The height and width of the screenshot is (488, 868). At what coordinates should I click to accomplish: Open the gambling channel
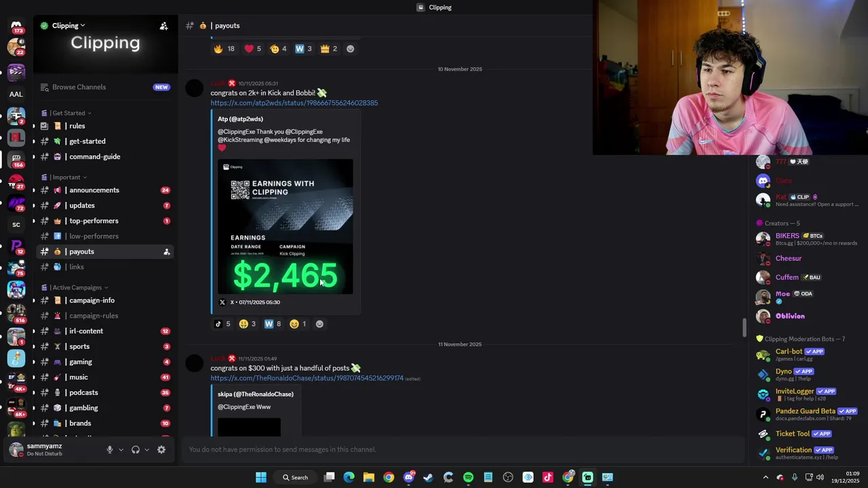(x=105, y=408)
